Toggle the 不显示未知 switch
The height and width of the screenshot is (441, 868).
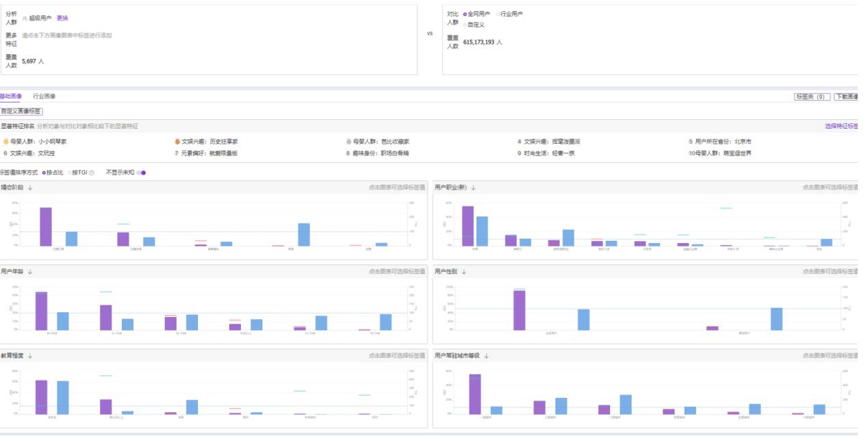(x=141, y=173)
